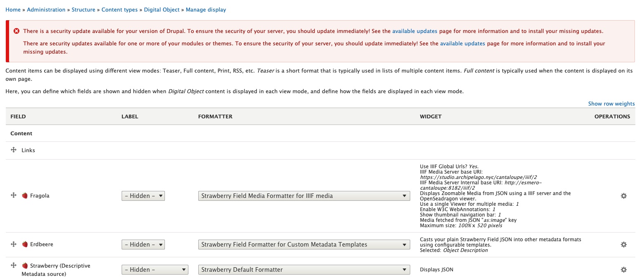Open Strawberry Descriptive Metadata label dropdown

155,270
